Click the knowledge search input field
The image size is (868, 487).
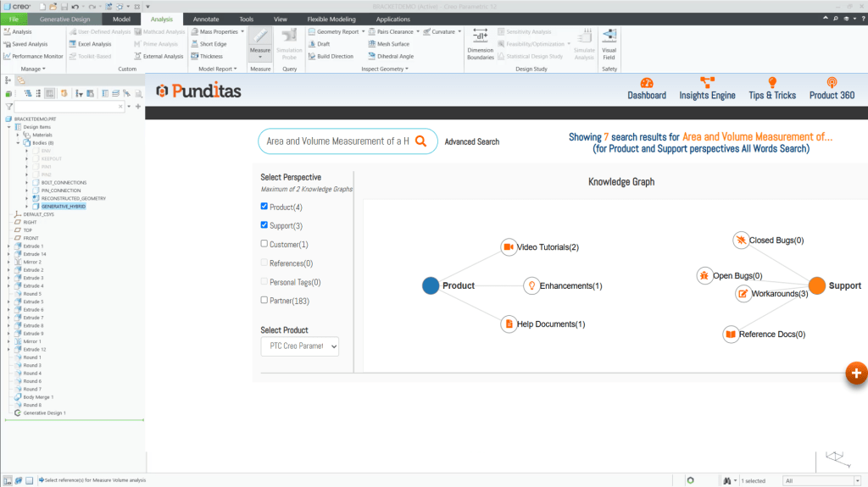[337, 141]
